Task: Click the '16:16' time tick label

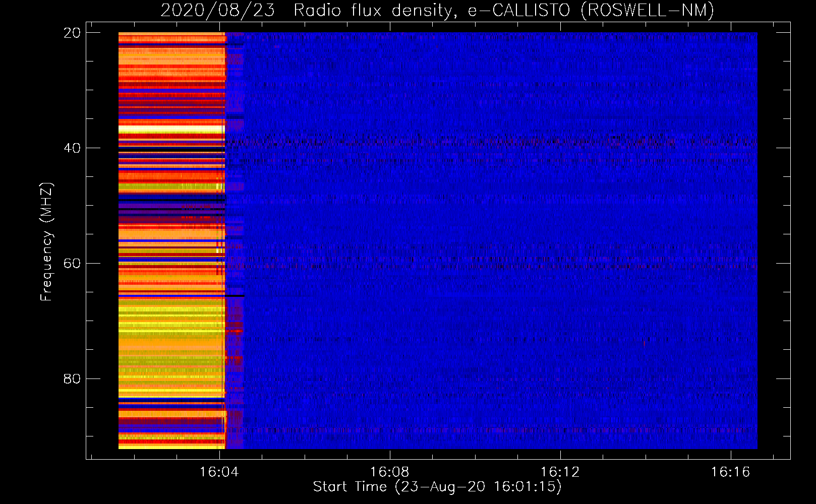Action: (x=730, y=472)
